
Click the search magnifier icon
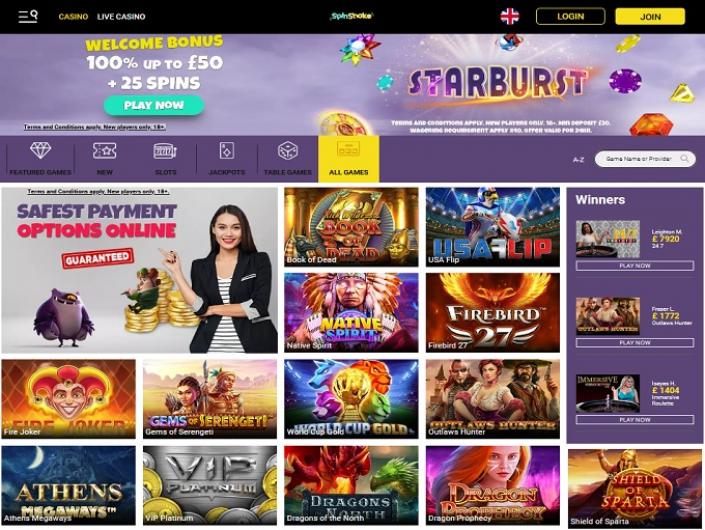[x=685, y=159]
